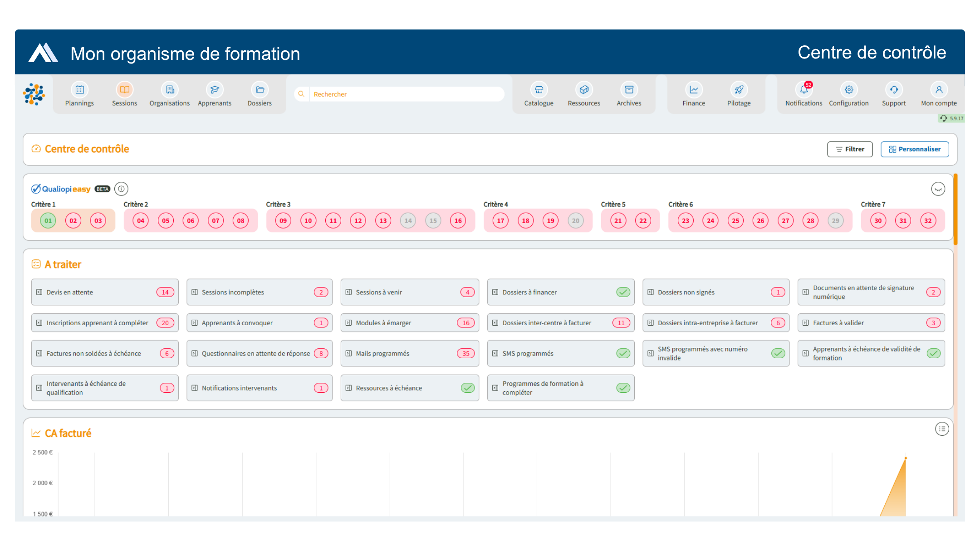Open Ressources
The height and width of the screenshot is (551, 980).
point(584,94)
